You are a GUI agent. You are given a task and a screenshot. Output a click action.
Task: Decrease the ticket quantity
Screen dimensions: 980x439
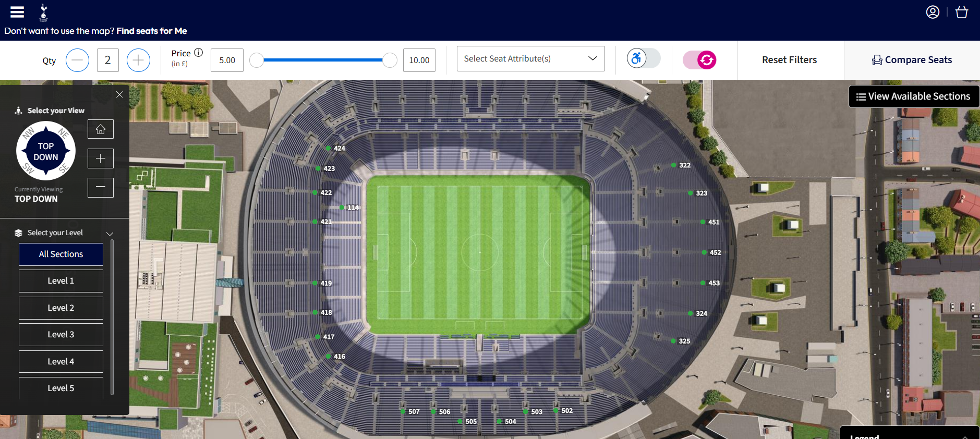coord(77,60)
